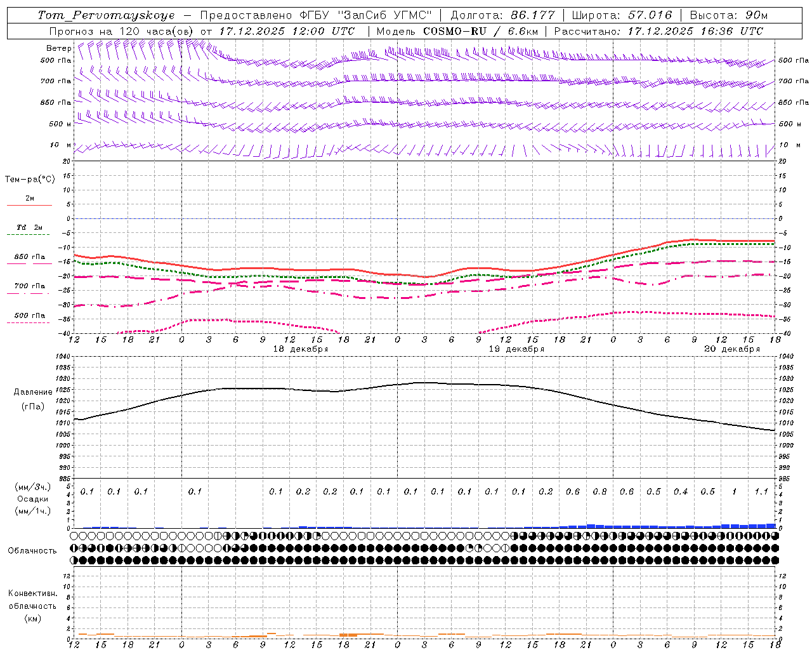The width and height of the screenshot is (812, 650).
Task: Click the "Ветер" wind panel label
Action: pyautogui.click(x=59, y=48)
